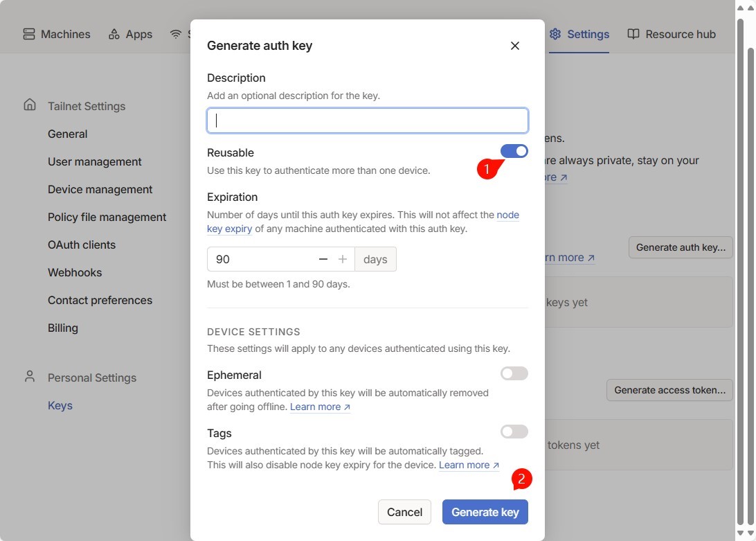Increase expiration days with plus button
The width and height of the screenshot is (756, 541).
342,259
